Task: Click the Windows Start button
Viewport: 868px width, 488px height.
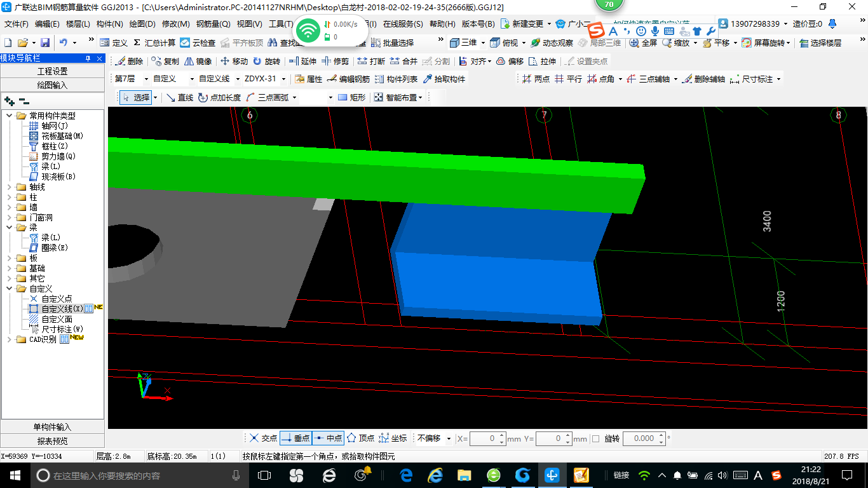Action: click(14, 475)
